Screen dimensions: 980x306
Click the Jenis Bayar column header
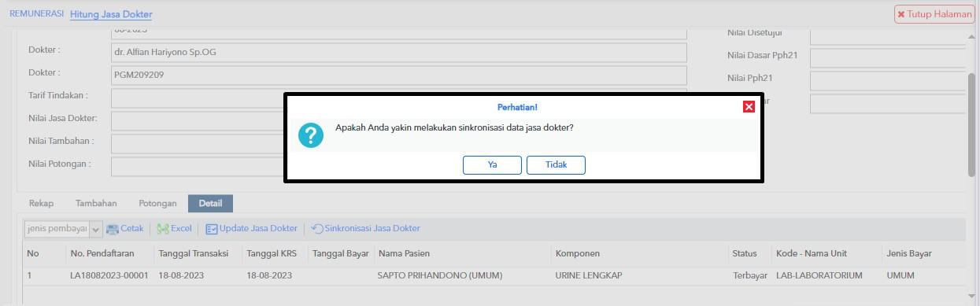point(909,253)
